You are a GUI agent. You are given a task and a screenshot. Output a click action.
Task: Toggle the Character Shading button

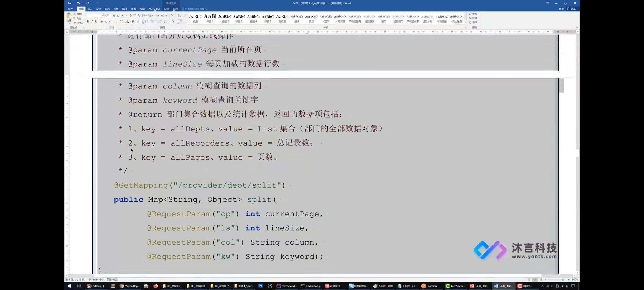(x=133, y=21)
